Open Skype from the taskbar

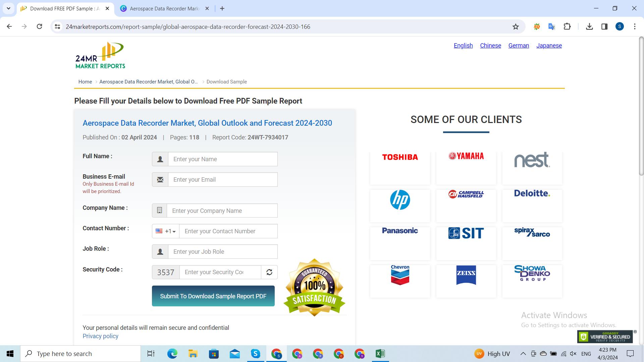pyautogui.click(x=256, y=354)
